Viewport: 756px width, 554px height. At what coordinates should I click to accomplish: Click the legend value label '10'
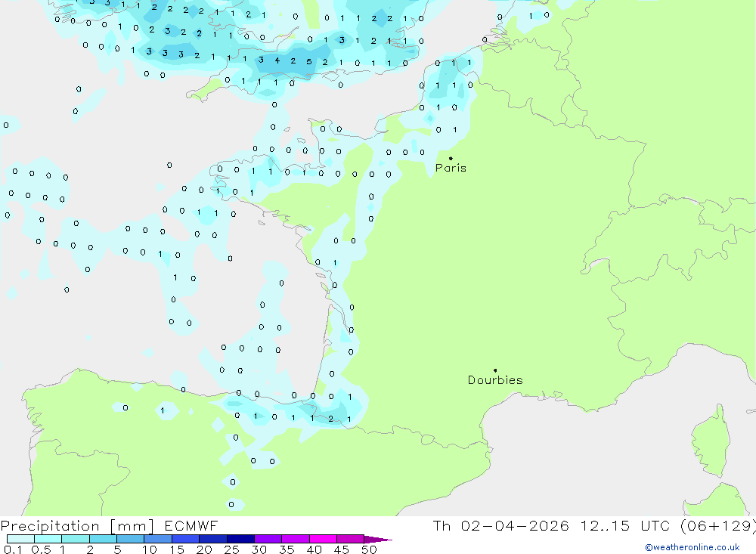150,549
